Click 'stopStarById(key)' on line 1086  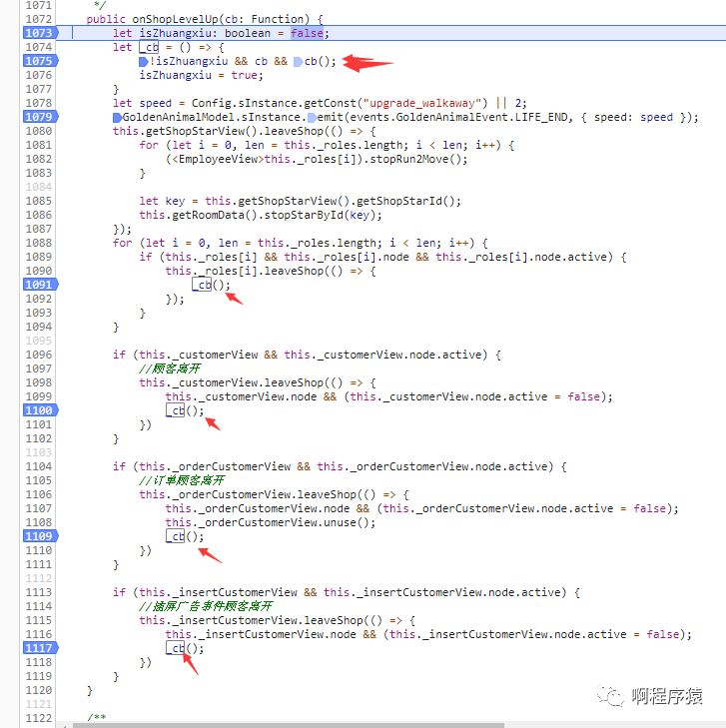320,215
